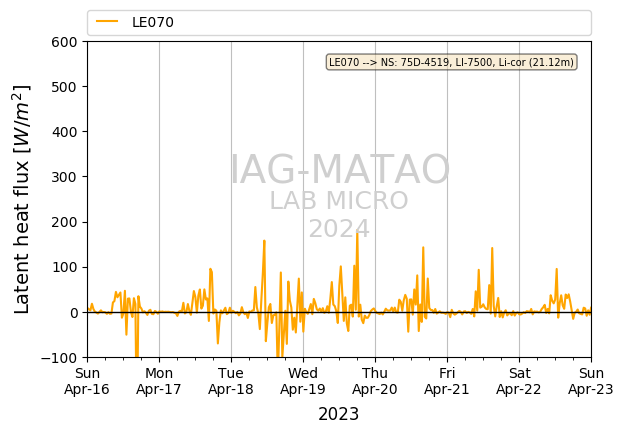Screen dimensions: 624x434
Task: Click the y-axis tick label 100
Action: click(64, 267)
